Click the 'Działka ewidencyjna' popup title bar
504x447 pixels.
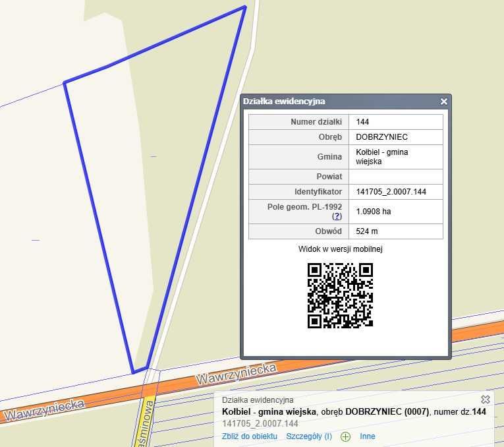[345, 102]
